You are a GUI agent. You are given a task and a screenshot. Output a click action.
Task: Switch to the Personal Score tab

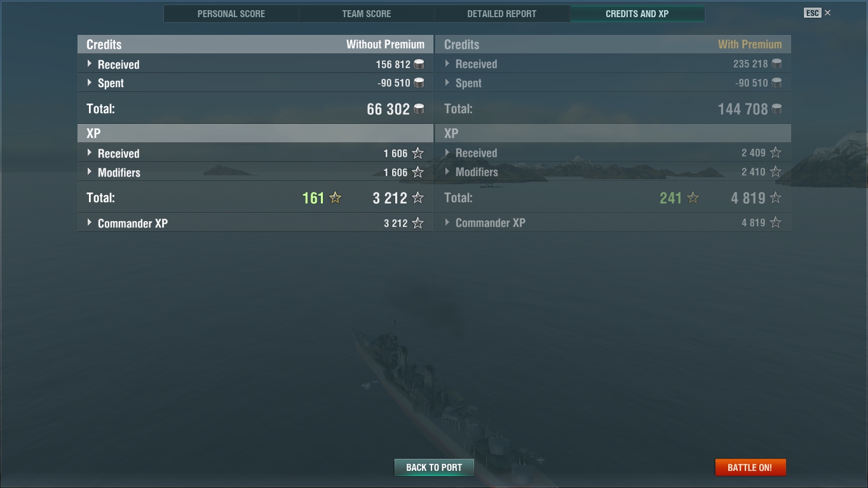click(231, 13)
